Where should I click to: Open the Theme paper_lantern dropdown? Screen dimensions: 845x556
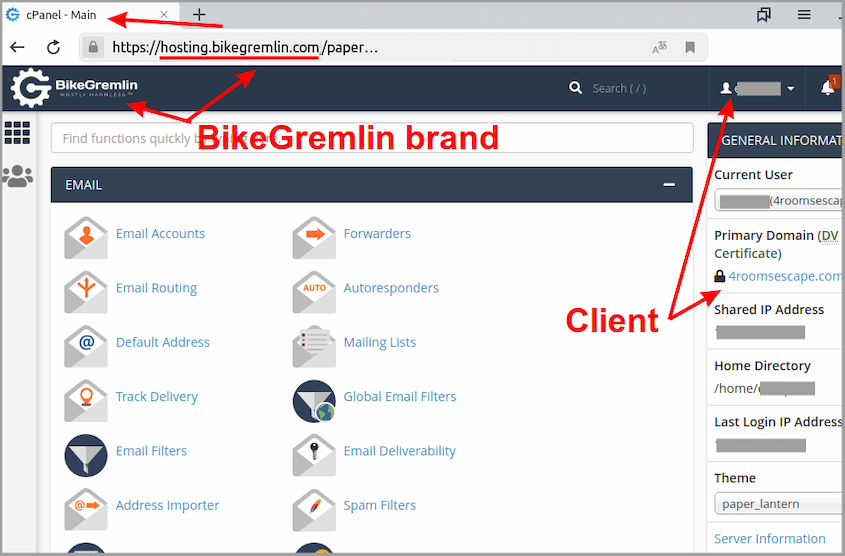pyautogui.click(x=779, y=504)
